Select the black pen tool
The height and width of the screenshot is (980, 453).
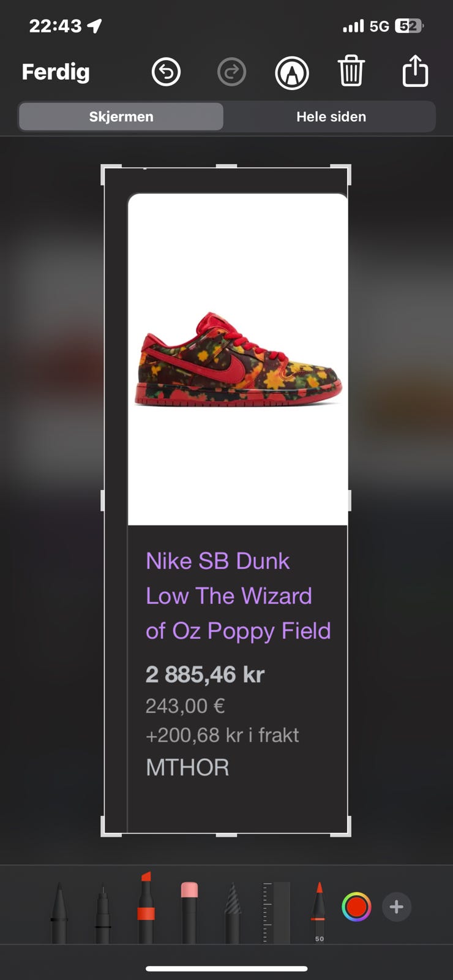click(x=59, y=913)
